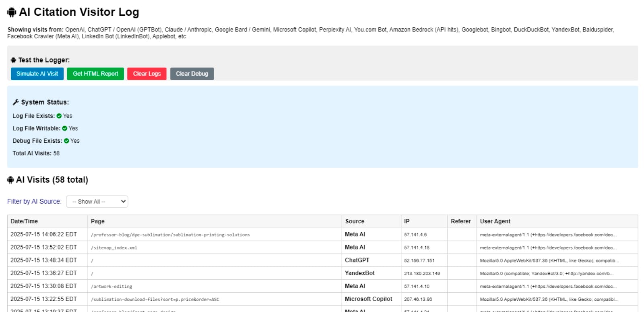Click IP address 57.141.4.10
Image resolution: width=644 pixels, height=312 pixels.
point(417,286)
